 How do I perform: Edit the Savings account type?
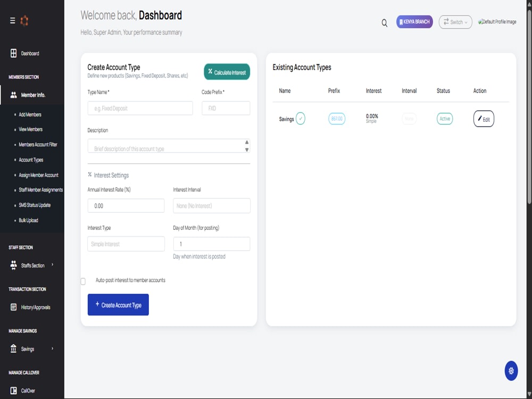click(484, 119)
